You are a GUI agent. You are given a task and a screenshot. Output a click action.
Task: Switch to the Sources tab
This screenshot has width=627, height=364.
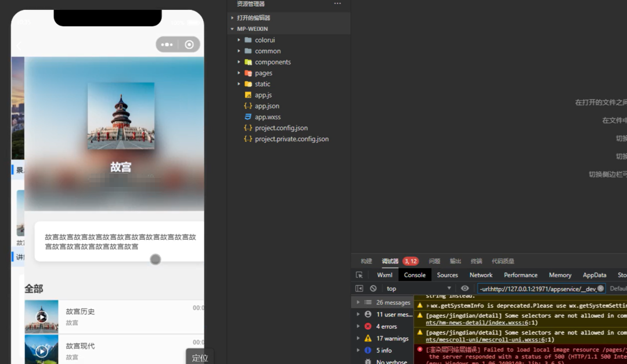[x=447, y=275]
